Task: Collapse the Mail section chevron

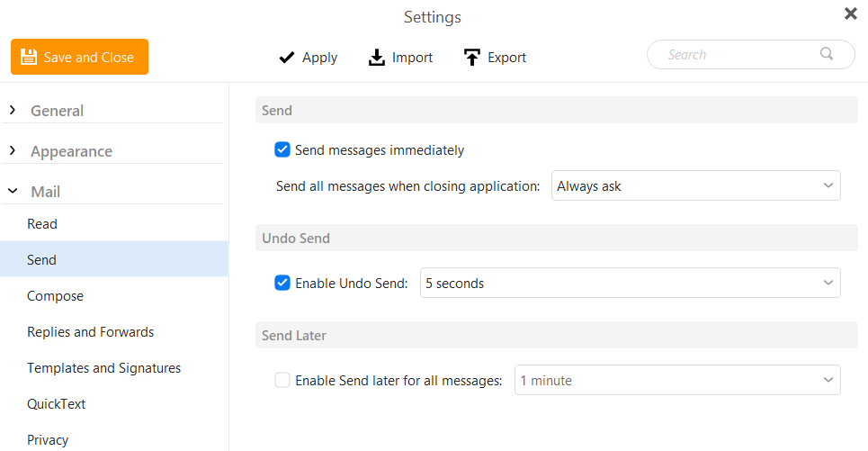Action: (x=13, y=191)
